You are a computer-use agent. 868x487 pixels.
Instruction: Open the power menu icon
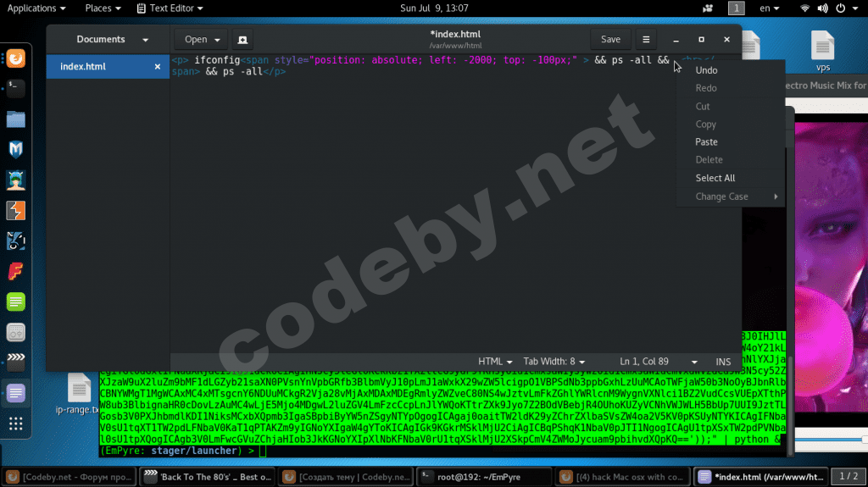(x=840, y=8)
